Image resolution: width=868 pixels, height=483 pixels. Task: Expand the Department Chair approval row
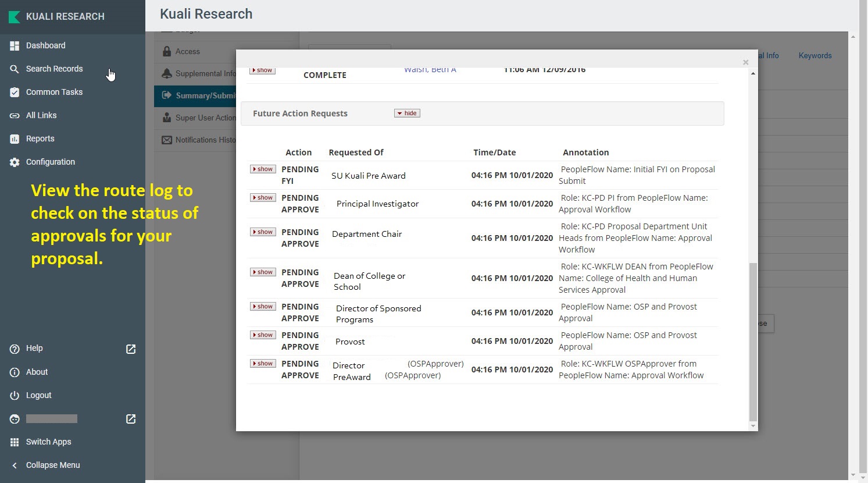pyautogui.click(x=263, y=232)
